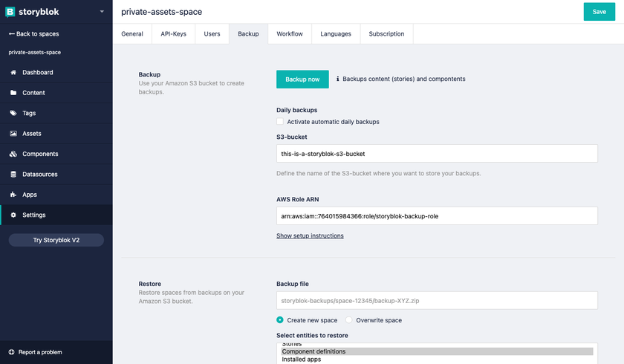Select Create new space radio option
Viewport: 624px width, 364px height.
click(280, 320)
